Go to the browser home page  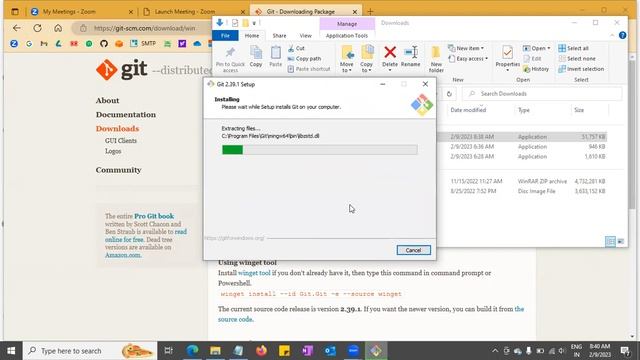(58, 28)
